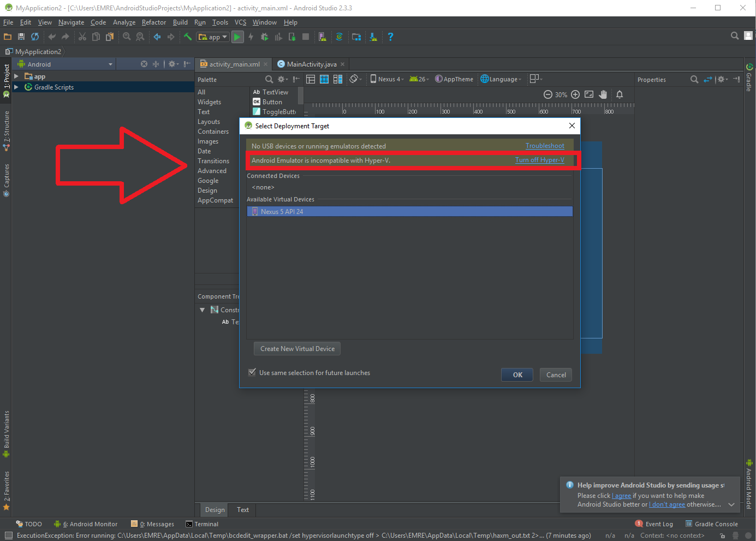Screen dimensions: 756x541
Task: Open the Event Log tool window
Action: tap(654, 524)
